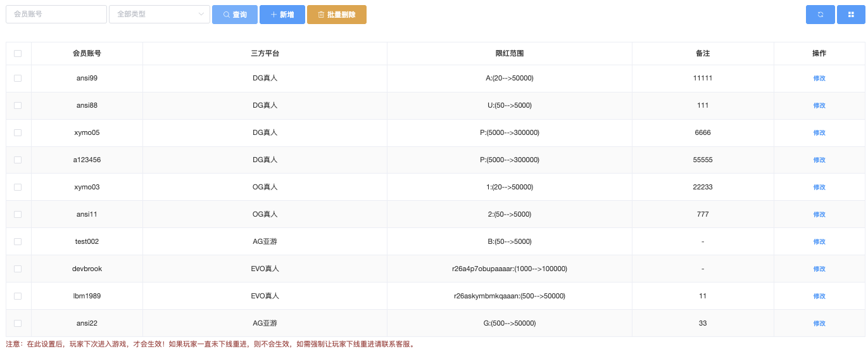Focus the 会员账号 search input field
This screenshot has width=868, height=356.
[56, 15]
